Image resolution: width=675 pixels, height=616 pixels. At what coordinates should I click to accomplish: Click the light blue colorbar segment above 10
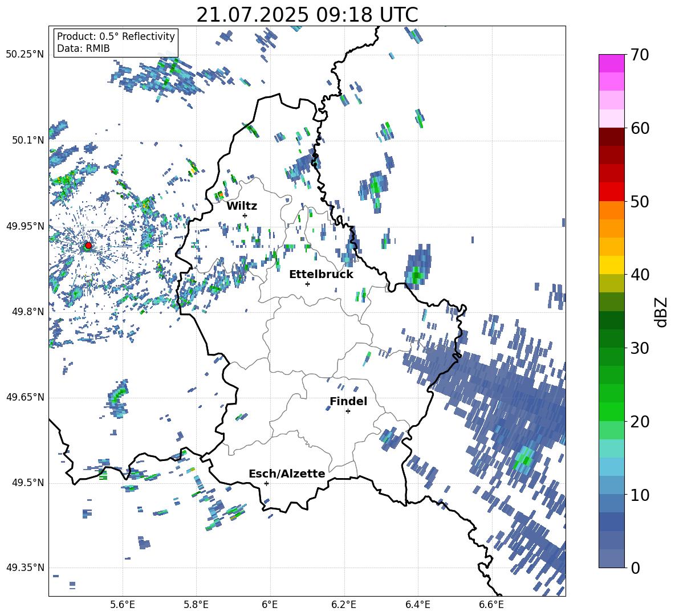611,485
